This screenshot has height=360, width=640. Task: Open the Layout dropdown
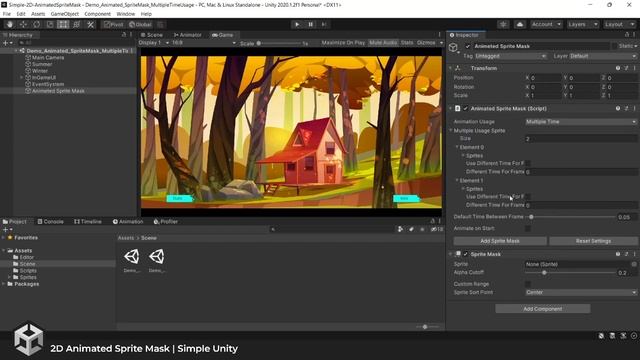619,24
